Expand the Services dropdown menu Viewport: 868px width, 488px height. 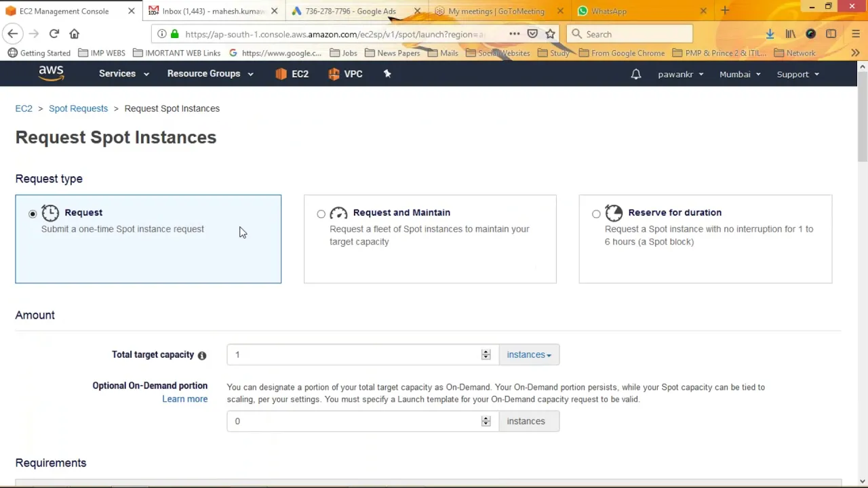tap(123, 74)
